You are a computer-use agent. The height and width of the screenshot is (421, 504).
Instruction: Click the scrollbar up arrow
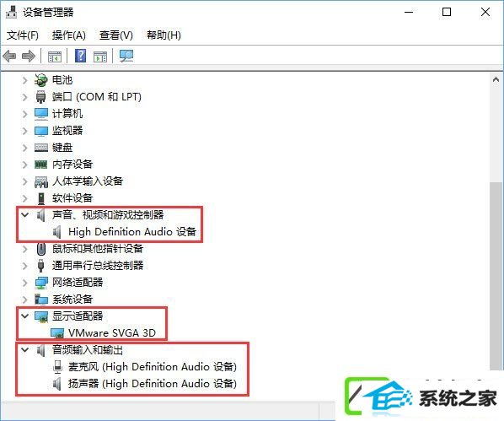pos(496,80)
